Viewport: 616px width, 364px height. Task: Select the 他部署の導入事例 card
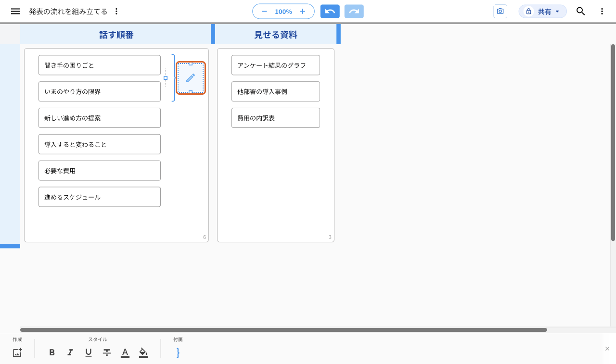276,92
